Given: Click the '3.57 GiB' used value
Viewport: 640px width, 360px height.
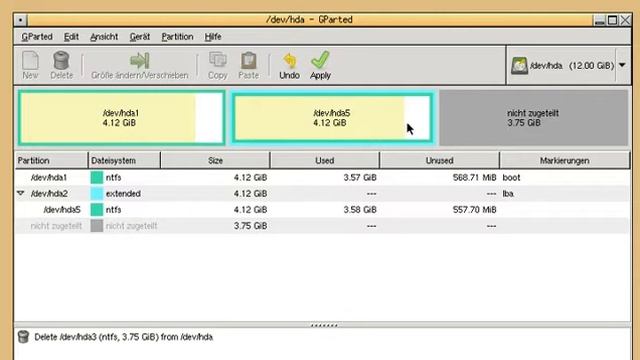Looking at the screenshot, I should tap(360, 178).
